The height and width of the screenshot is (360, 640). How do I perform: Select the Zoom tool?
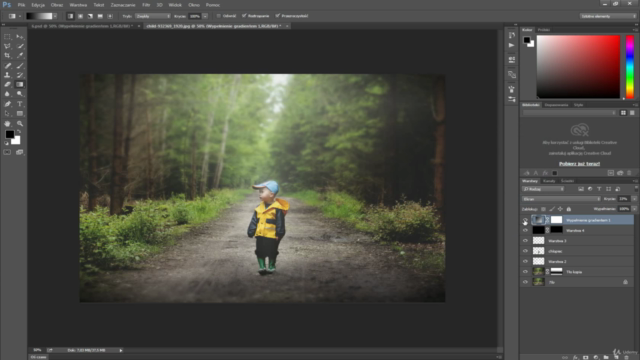click(20, 123)
